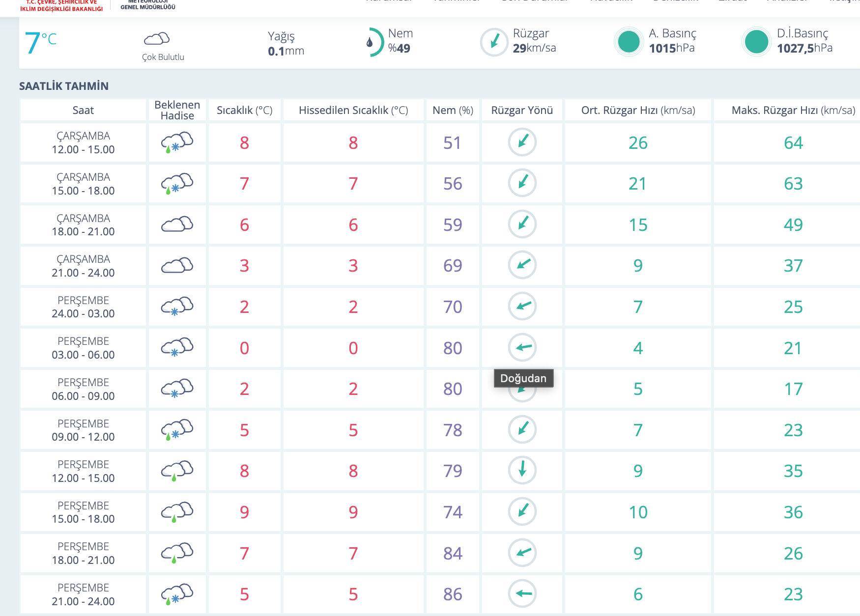Click snow cloud icon for Perşembe 03.00-06.00

point(177,347)
